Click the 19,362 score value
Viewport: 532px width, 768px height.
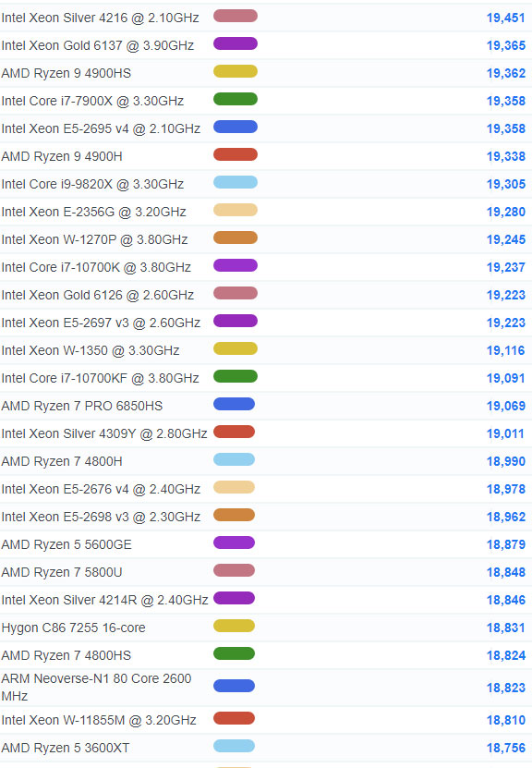click(505, 73)
